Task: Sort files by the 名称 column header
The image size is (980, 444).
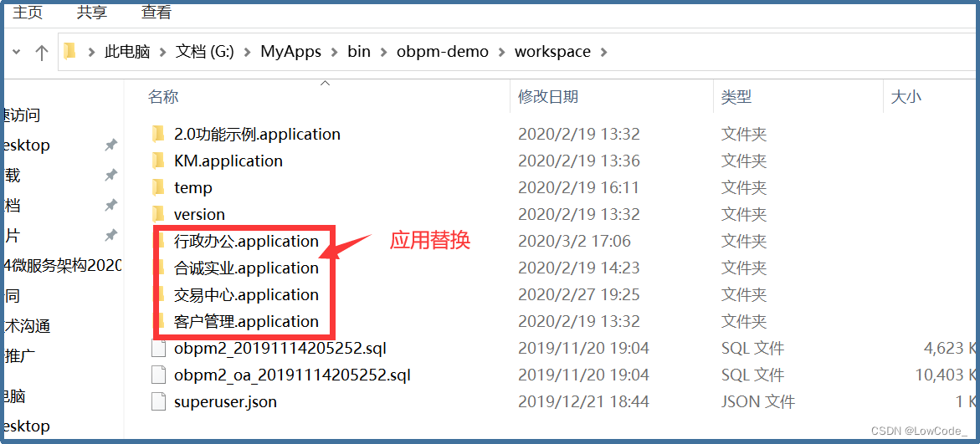Action: coord(163,97)
